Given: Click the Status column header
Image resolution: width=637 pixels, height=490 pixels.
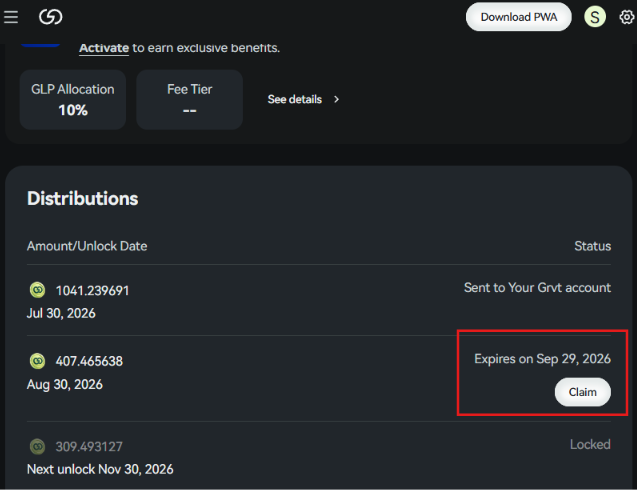Looking at the screenshot, I should (592, 246).
